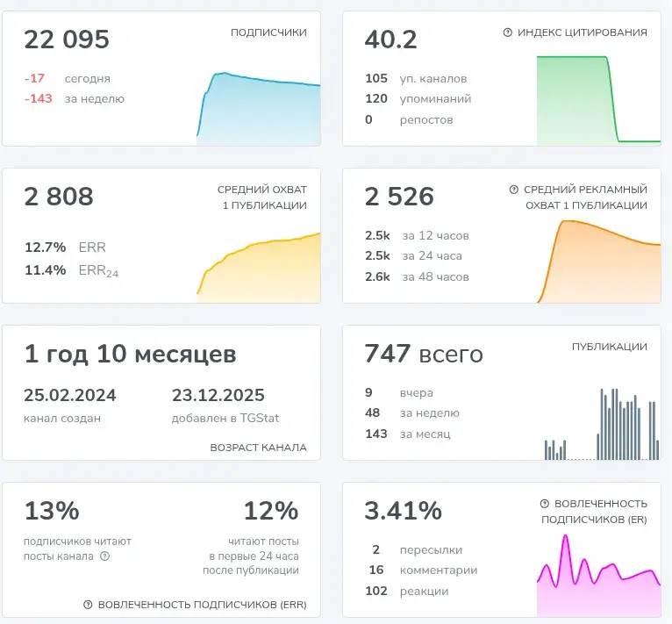Click help icon beside СРЕДНИЙ РЕКЛАМНЫЙ ОХВАТ
The height and width of the screenshot is (624, 672).
click(514, 190)
